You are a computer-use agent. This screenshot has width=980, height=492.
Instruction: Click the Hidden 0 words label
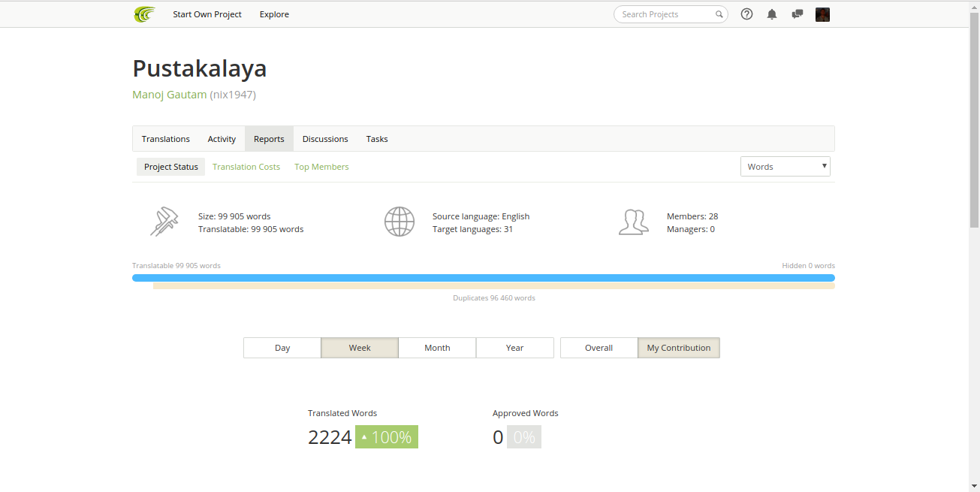coord(808,266)
